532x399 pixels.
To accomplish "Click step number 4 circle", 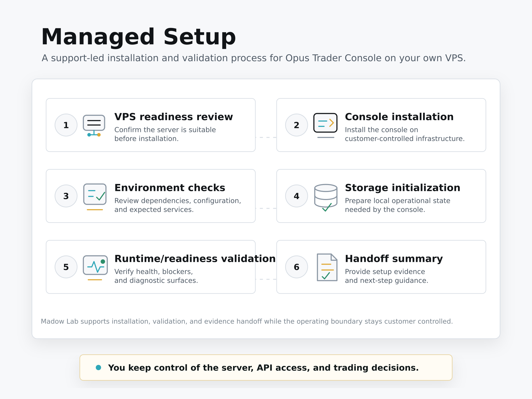I will coord(296,196).
